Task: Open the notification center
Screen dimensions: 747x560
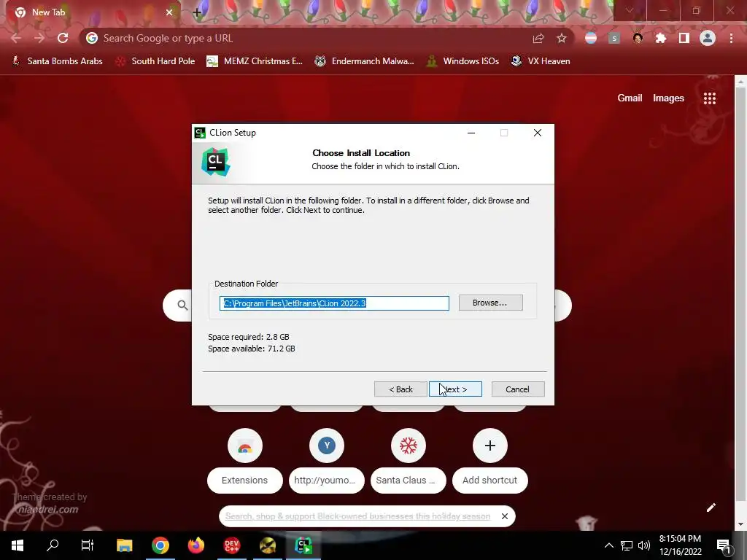Action: click(x=724, y=546)
